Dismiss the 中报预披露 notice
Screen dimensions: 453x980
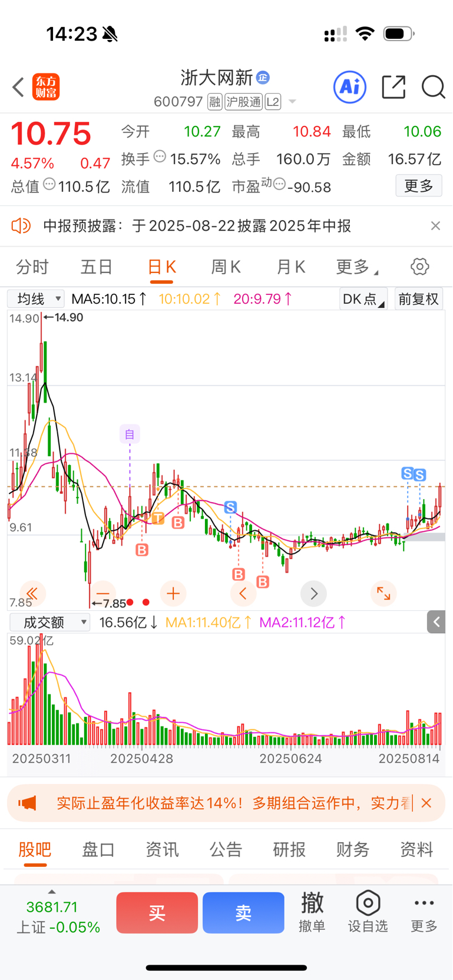point(435,225)
